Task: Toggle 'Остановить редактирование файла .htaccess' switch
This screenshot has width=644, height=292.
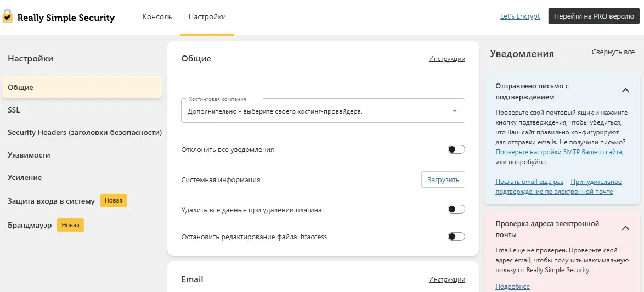Action: tap(456, 237)
